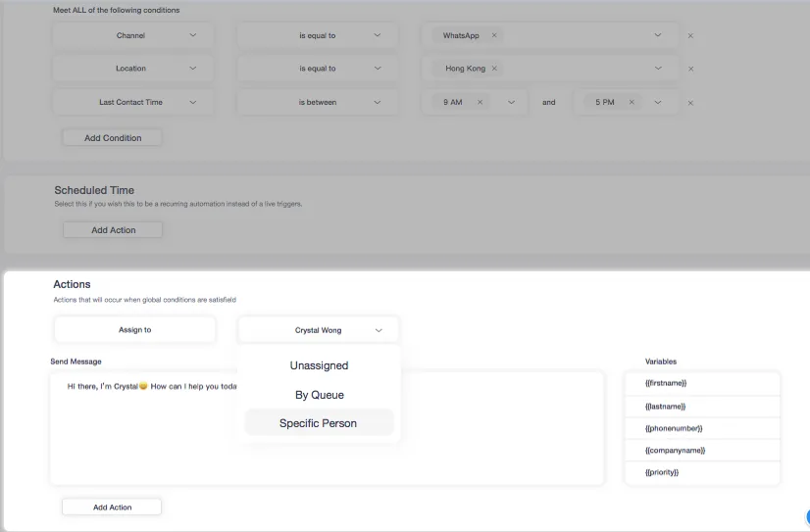Viewport: 810px width, 532px height.
Task: Open the Location field dropdown
Action: 133,69
